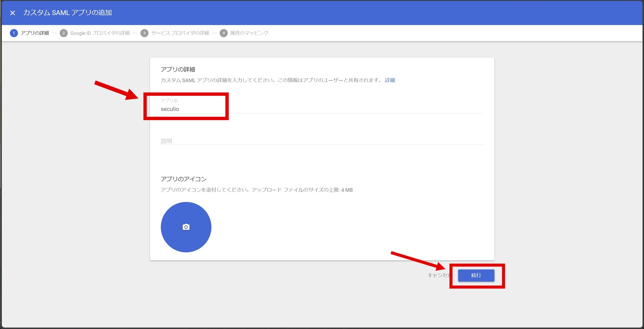644x329 pixels.
Task: Click the アプリの詳細 card heading
Action: point(178,69)
